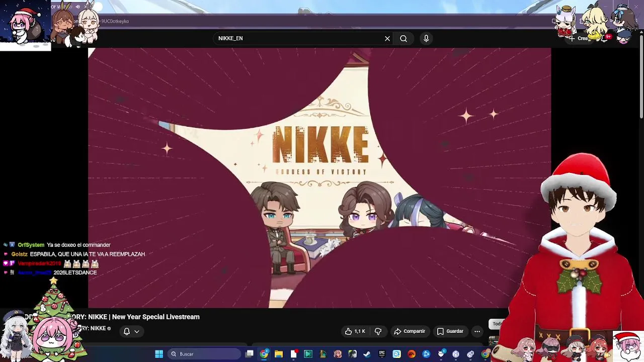Launch League of Legends from taskbar
Viewport: 644px width, 362px height.
323,354
